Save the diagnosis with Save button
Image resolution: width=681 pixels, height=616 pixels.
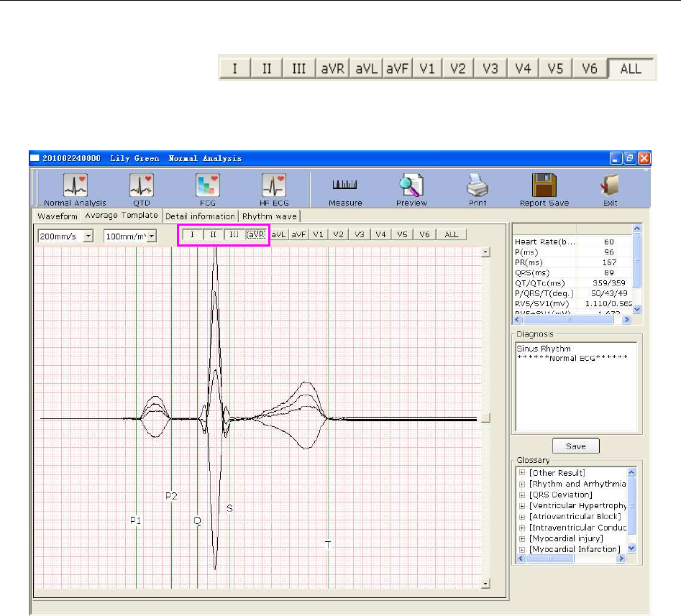tap(576, 446)
